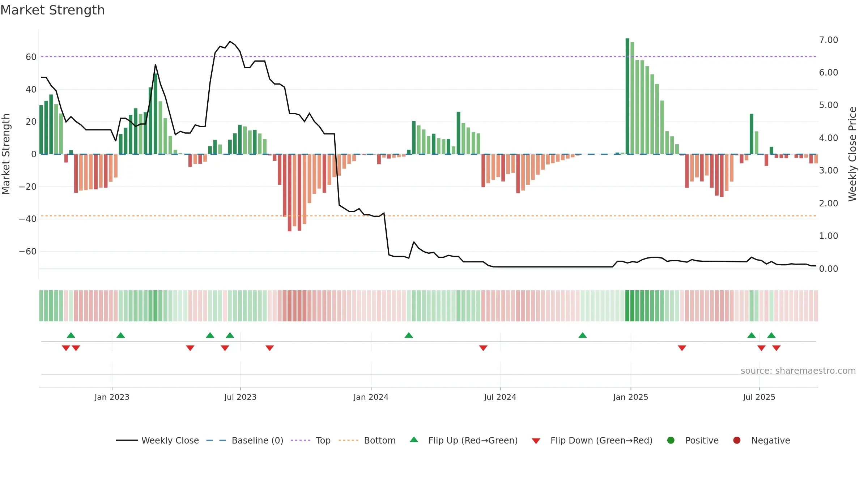Click the flip-down marker near Mar 2025
The image size is (868, 488).
point(682,348)
